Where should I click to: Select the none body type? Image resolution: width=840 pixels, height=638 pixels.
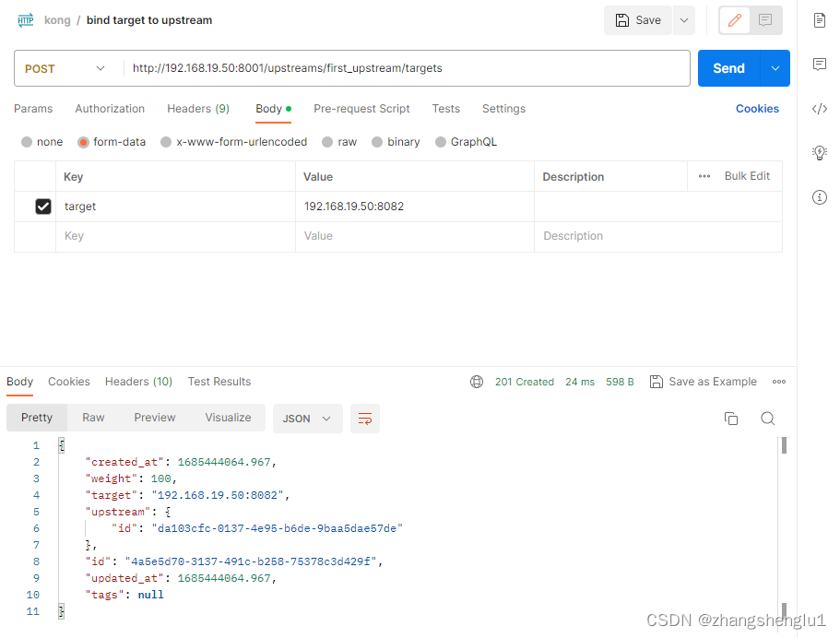click(41, 142)
